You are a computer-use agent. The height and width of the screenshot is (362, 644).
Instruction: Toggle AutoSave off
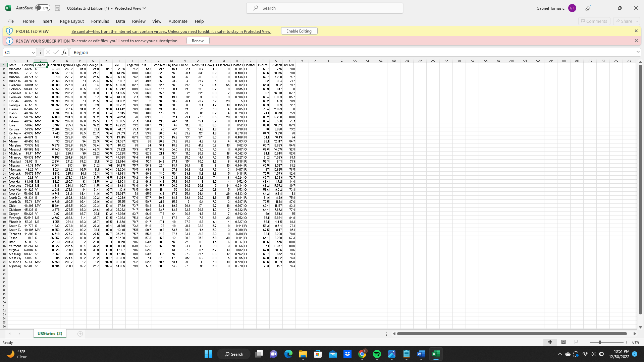pyautogui.click(x=43, y=8)
